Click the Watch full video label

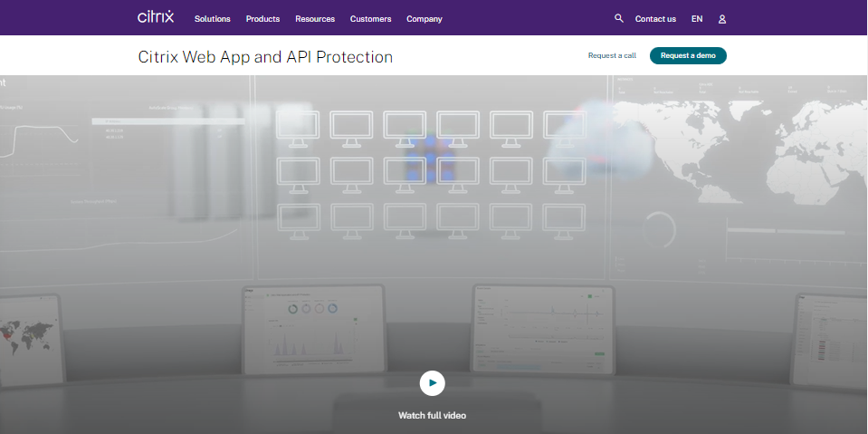433,415
